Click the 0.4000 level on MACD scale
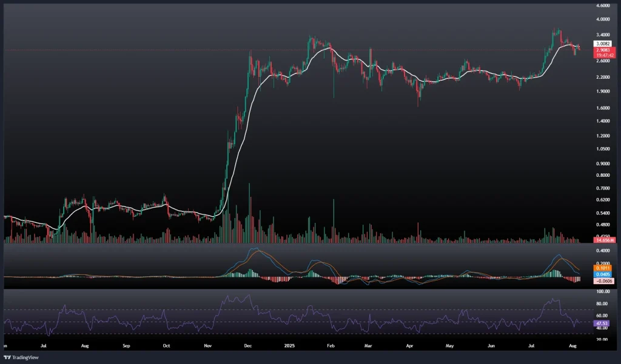Screen dimensions: 621x364 click(x=603, y=250)
